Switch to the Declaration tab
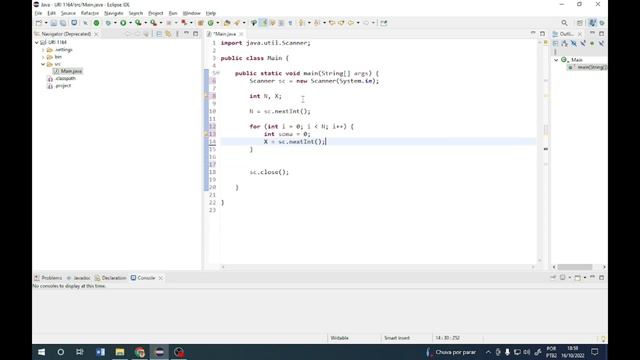Screen dimensions: 640x360 (x=111, y=278)
